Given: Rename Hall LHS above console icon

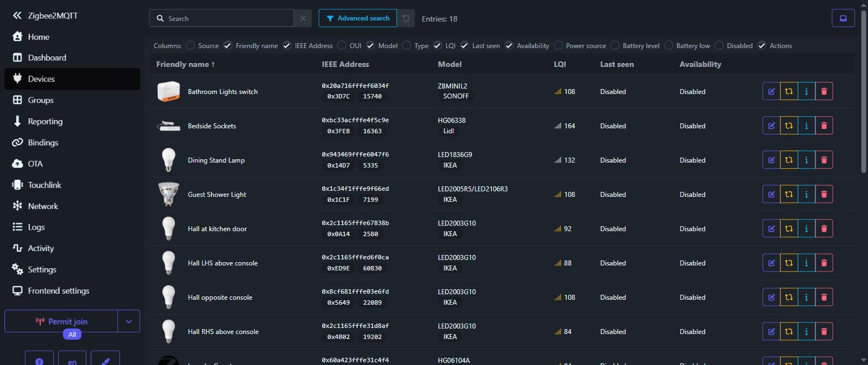Looking at the screenshot, I should 771,263.
